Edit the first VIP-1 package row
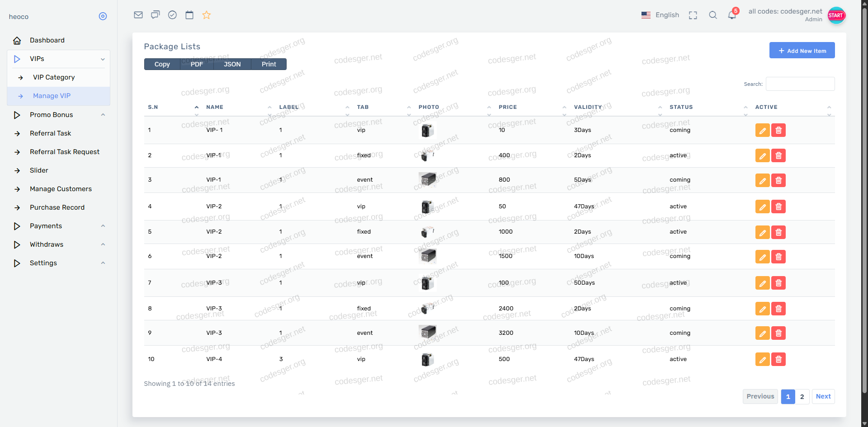This screenshot has height=427, width=868. [x=762, y=130]
